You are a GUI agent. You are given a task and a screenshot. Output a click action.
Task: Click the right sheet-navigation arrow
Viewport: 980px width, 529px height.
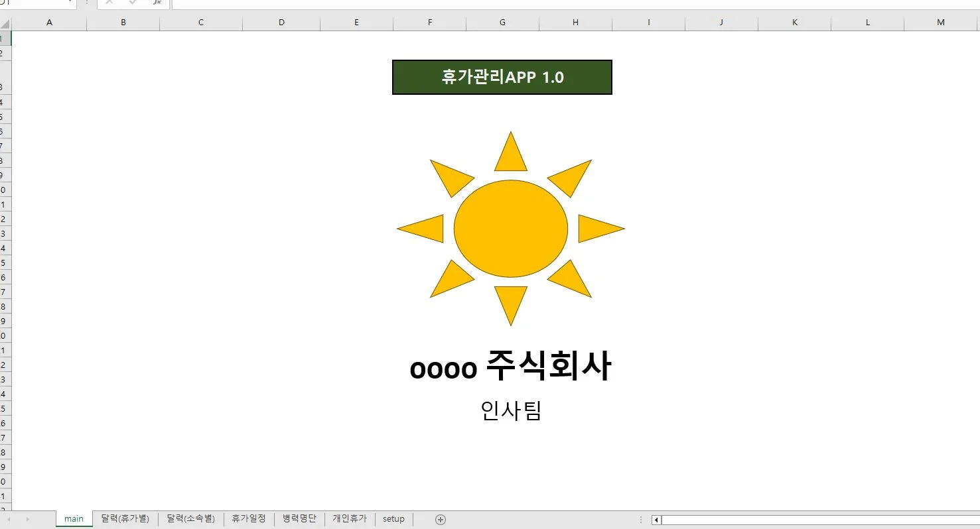27,519
